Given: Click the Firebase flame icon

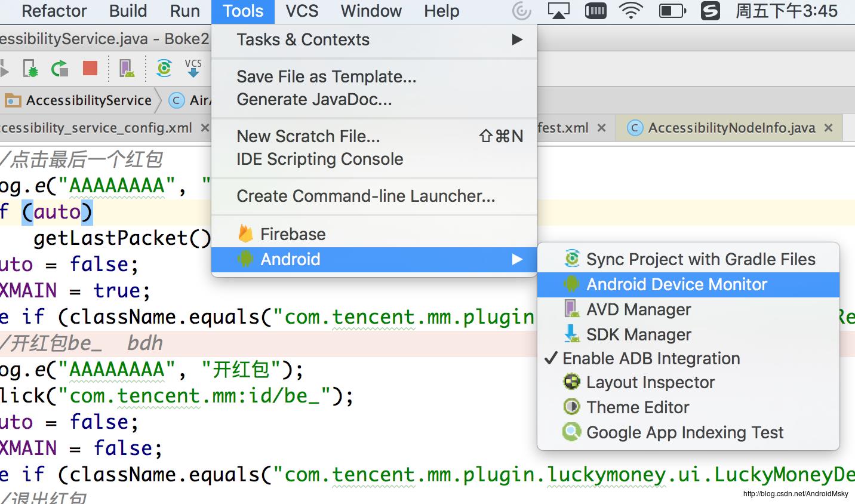Looking at the screenshot, I should [245, 233].
